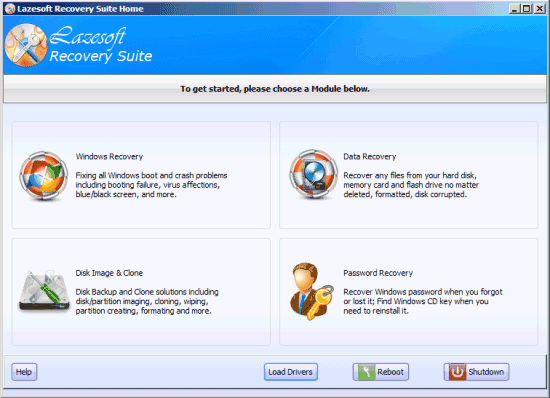Click the 'Recovery Suite' header text
The height and width of the screenshot is (398, 550).
tap(101, 56)
